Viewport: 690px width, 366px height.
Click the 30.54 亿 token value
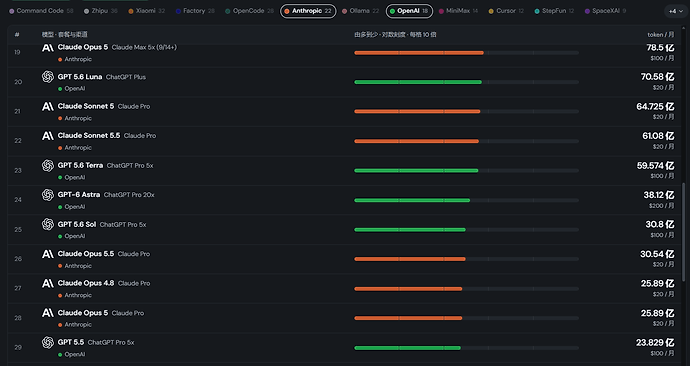click(x=657, y=254)
